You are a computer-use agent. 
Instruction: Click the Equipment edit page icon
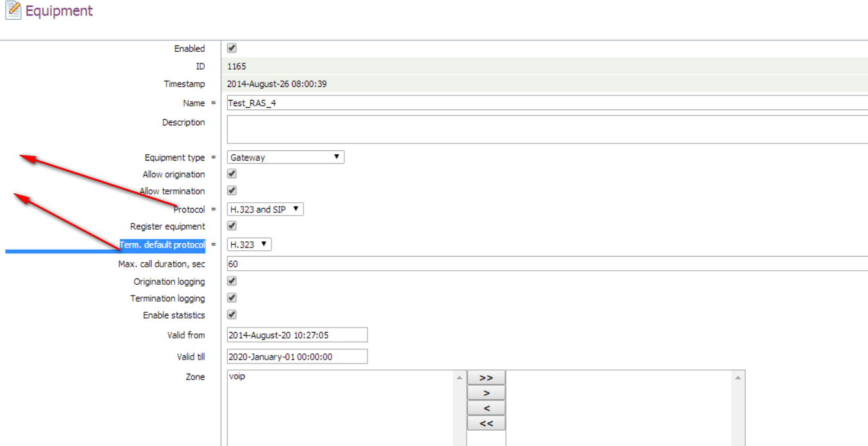13,11
